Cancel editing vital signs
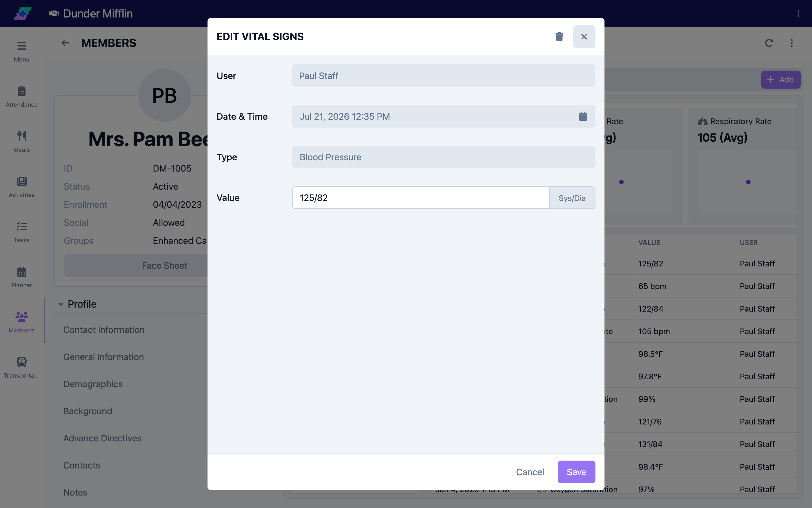 (530, 472)
